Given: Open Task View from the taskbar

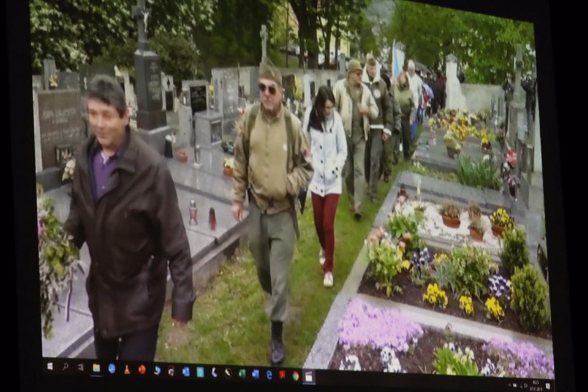Looking at the screenshot, I should click(x=80, y=367).
